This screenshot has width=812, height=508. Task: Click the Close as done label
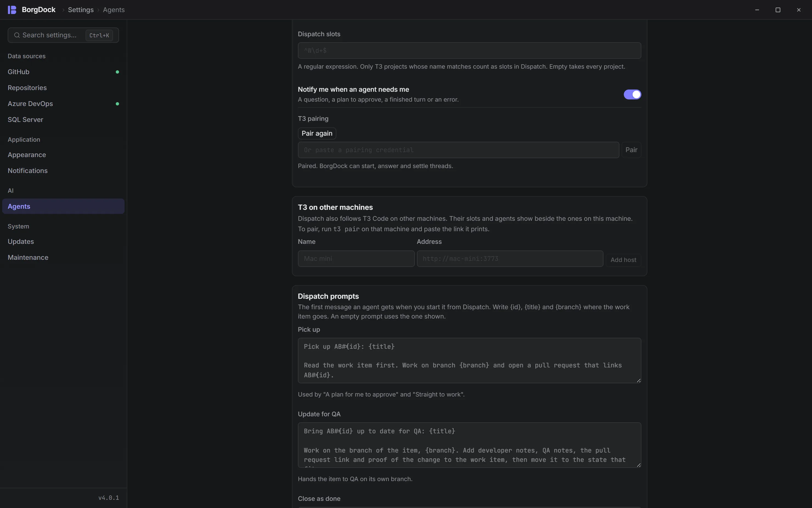319,499
